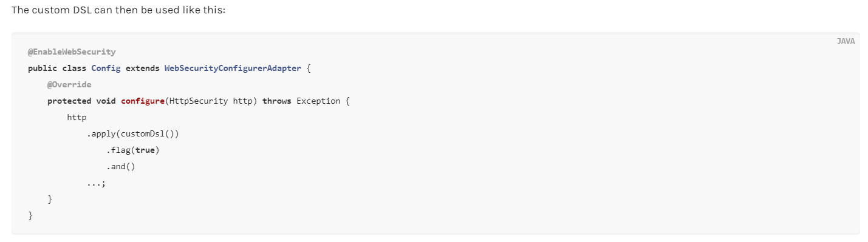Click the protected keyword
This screenshot has width=868, height=242.
(69, 101)
